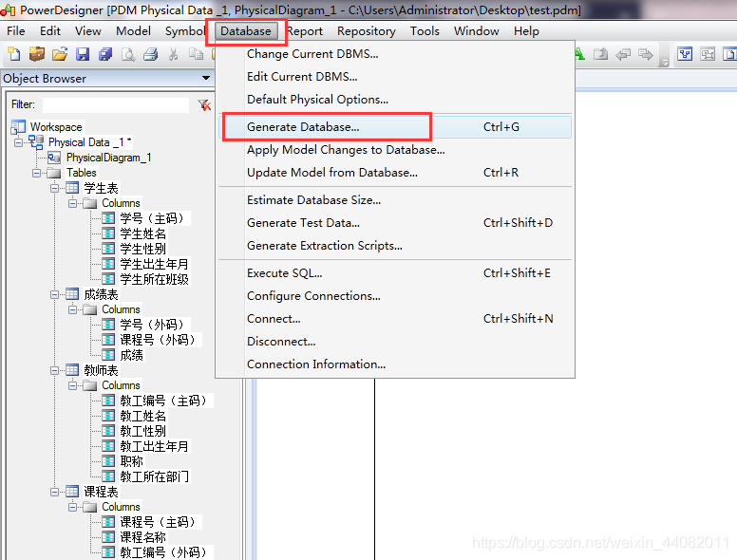Click the 学号（主码） column icon
The width and height of the screenshot is (737, 560).
click(108, 218)
